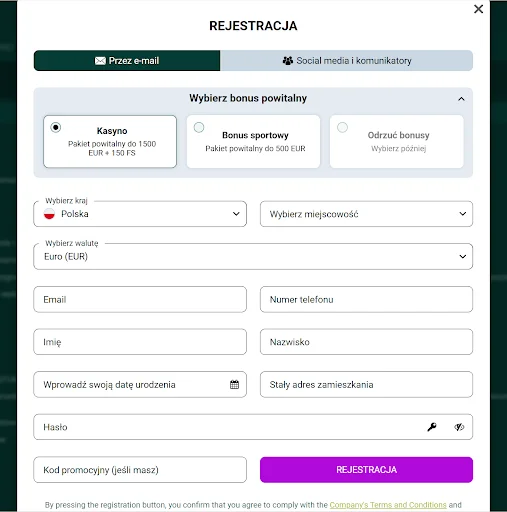Open the Wybierz kraj country dropdown
This screenshot has width=507, height=512.
tap(140, 214)
